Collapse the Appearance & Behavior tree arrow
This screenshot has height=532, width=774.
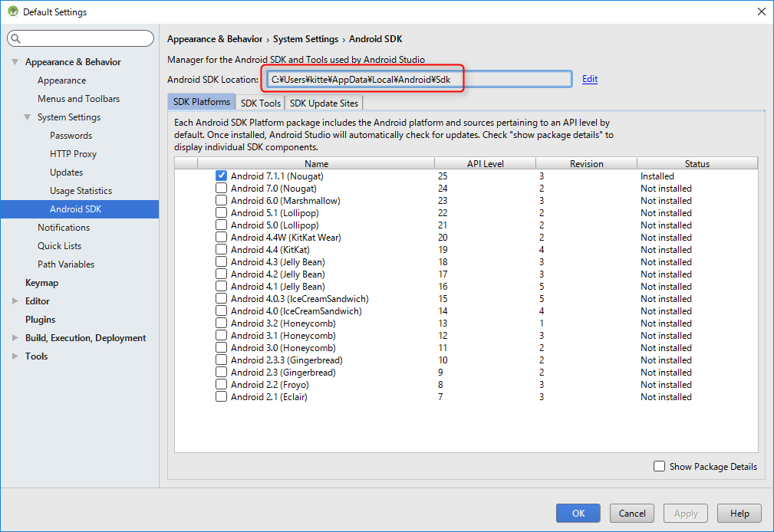click(15, 61)
